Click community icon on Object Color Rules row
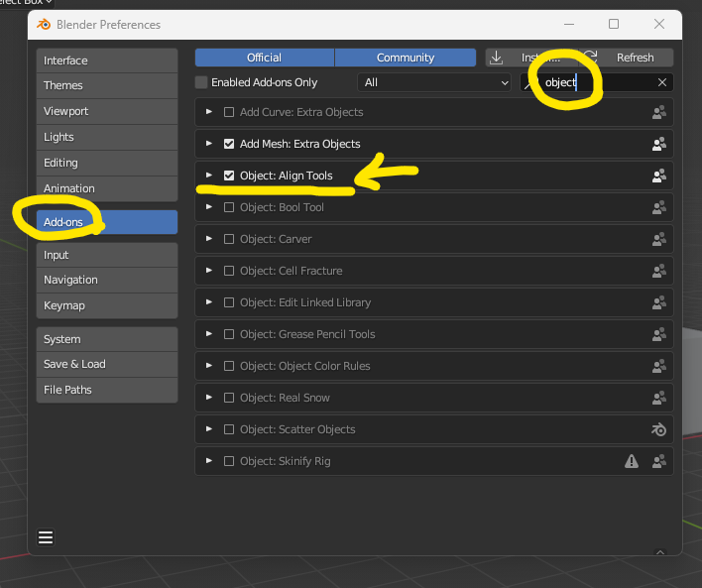This screenshot has width=702, height=588. click(x=659, y=366)
